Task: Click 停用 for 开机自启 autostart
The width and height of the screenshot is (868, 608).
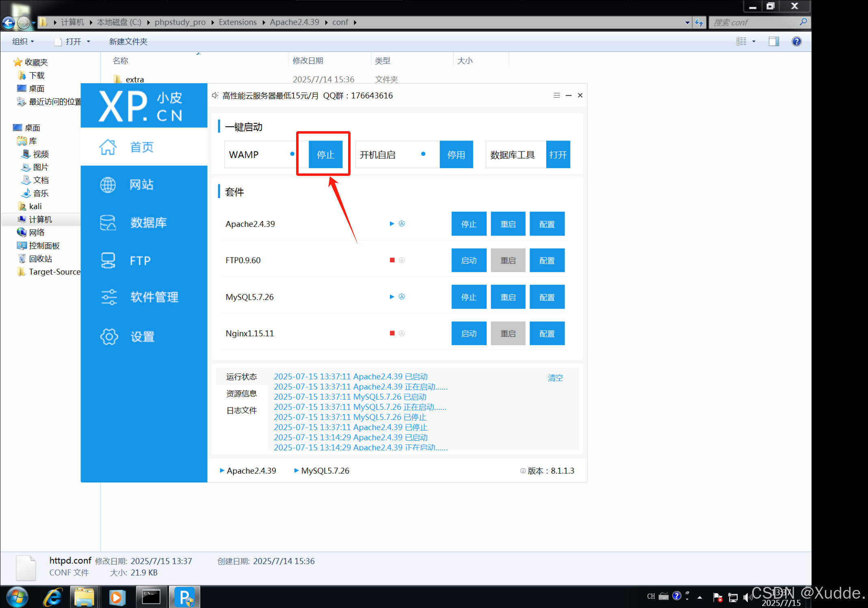Action: click(456, 154)
